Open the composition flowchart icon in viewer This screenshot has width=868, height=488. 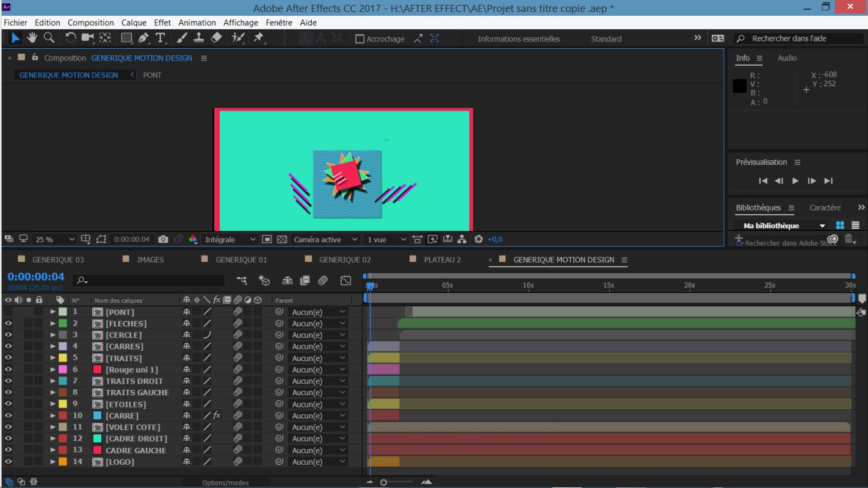click(x=462, y=239)
